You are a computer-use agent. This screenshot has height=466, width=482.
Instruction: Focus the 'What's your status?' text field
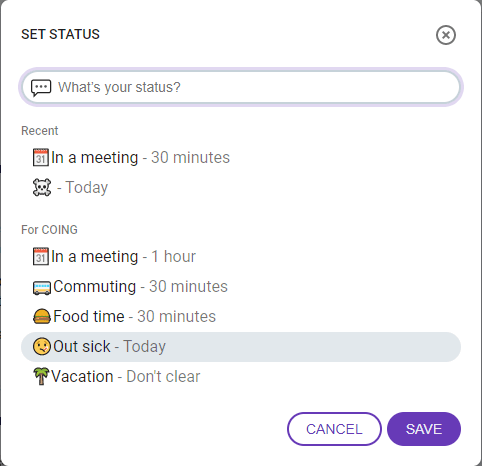tap(241, 87)
